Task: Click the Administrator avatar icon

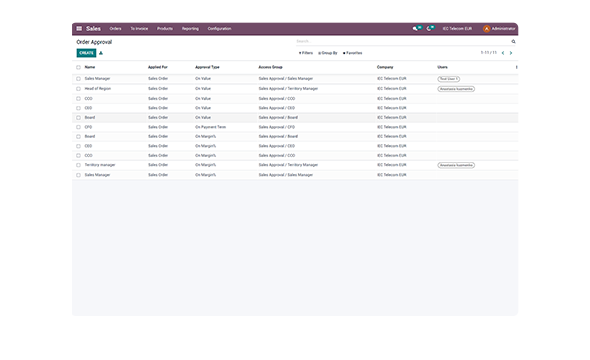Action: pyautogui.click(x=487, y=29)
